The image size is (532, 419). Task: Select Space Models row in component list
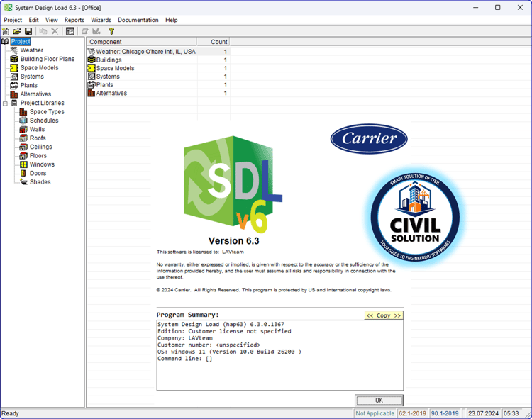click(x=158, y=68)
